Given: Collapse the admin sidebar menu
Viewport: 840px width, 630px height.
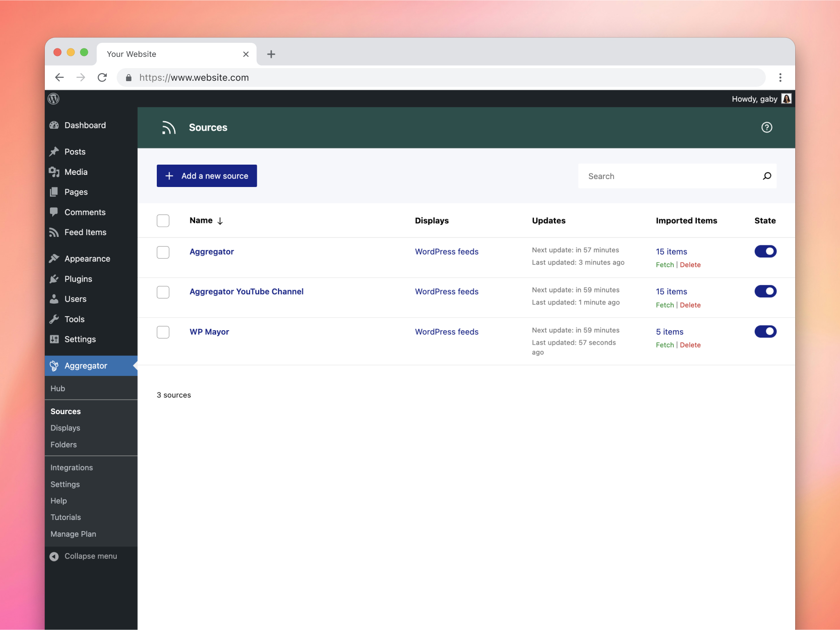Looking at the screenshot, I should click(x=84, y=556).
